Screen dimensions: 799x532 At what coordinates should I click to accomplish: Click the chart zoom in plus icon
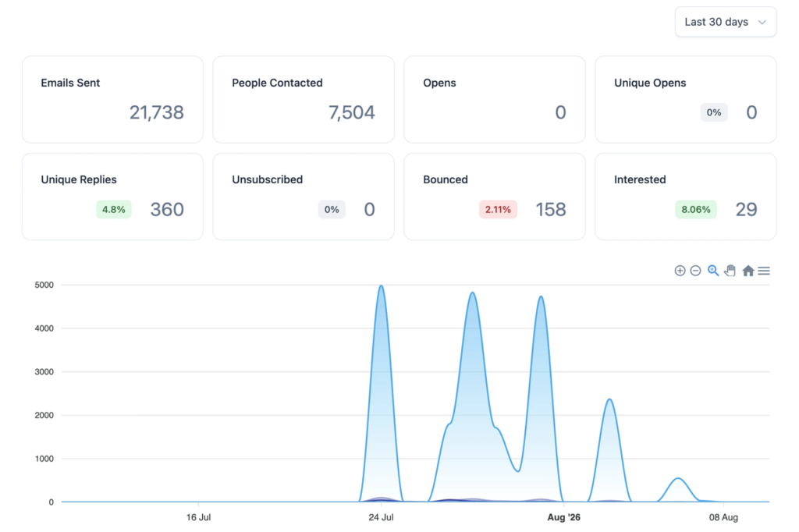click(x=680, y=271)
